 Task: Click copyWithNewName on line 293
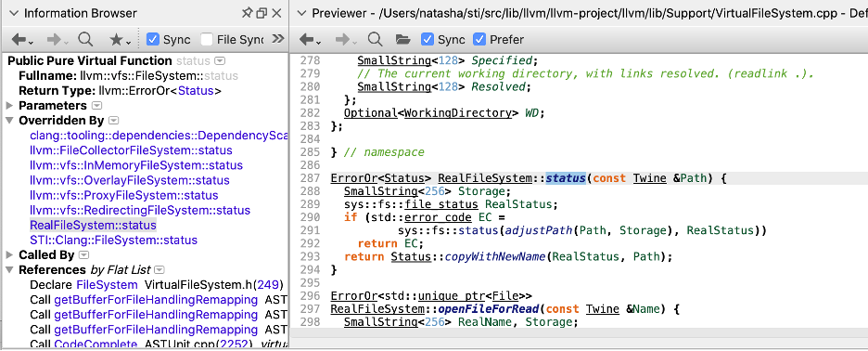click(496, 256)
